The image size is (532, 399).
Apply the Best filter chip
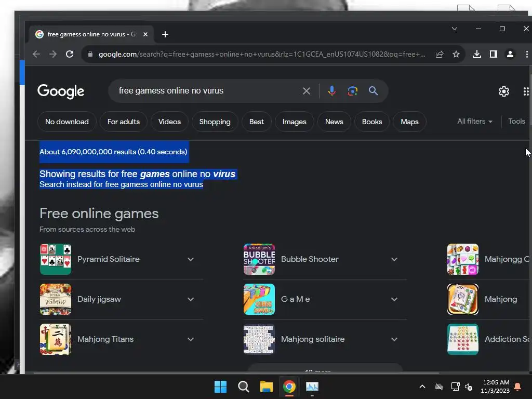[x=257, y=122]
